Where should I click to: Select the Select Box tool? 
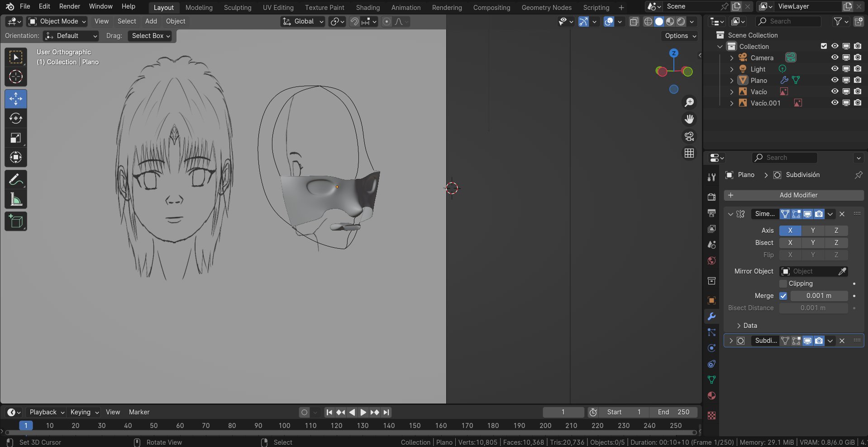coord(16,58)
